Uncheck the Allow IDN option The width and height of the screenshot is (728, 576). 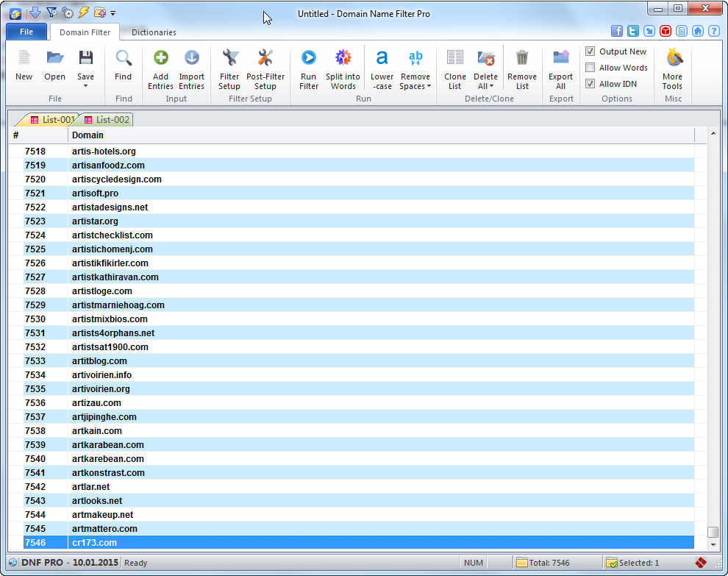click(x=590, y=84)
